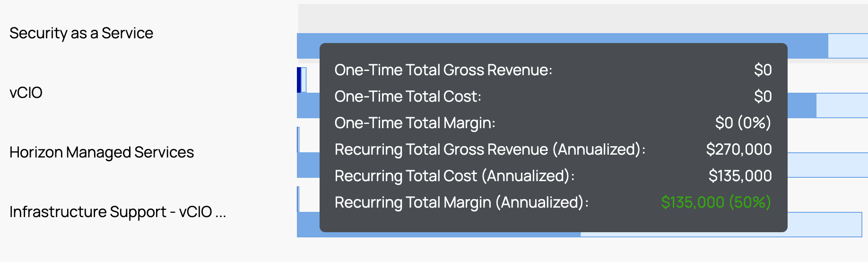Screen dimensions: 868x262
Task: Click the $270,000 recurring gross revenue value
Action: 738,149
